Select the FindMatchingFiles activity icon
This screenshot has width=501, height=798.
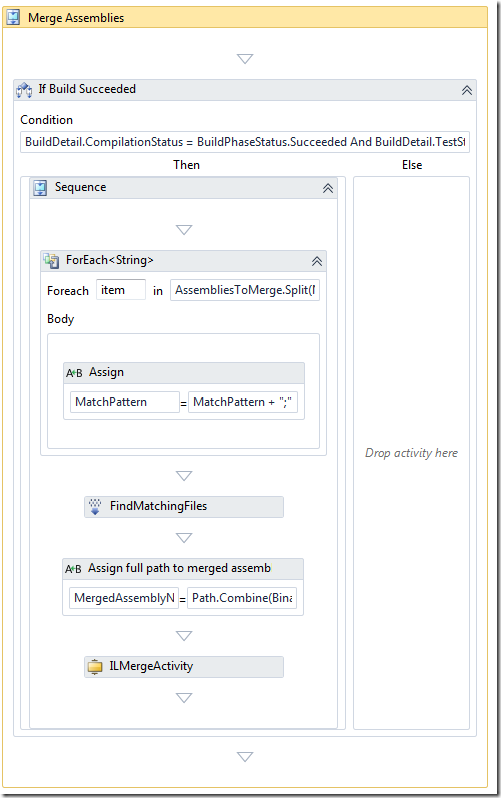(x=95, y=507)
